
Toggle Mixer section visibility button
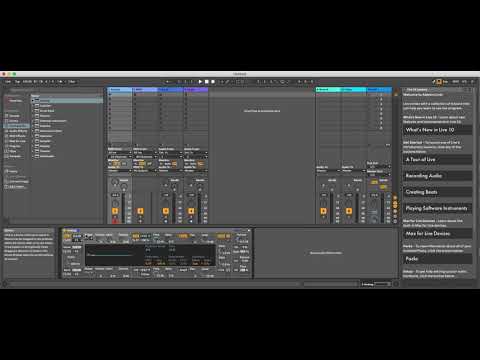click(x=395, y=211)
